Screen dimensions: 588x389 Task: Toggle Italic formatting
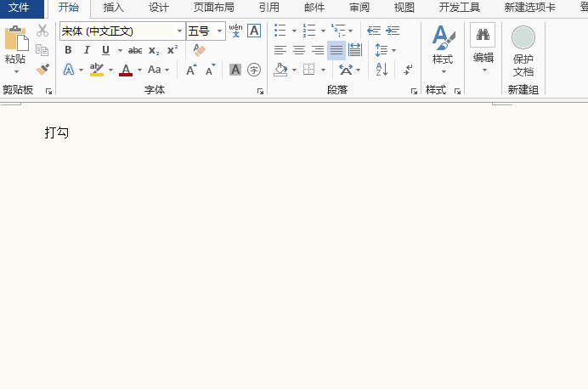pyautogui.click(x=87, y=50)
